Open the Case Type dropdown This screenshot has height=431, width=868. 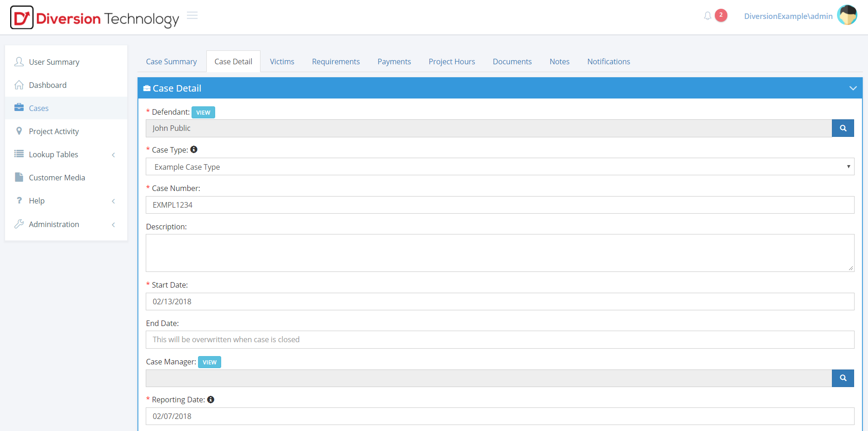tap(500, 167)
